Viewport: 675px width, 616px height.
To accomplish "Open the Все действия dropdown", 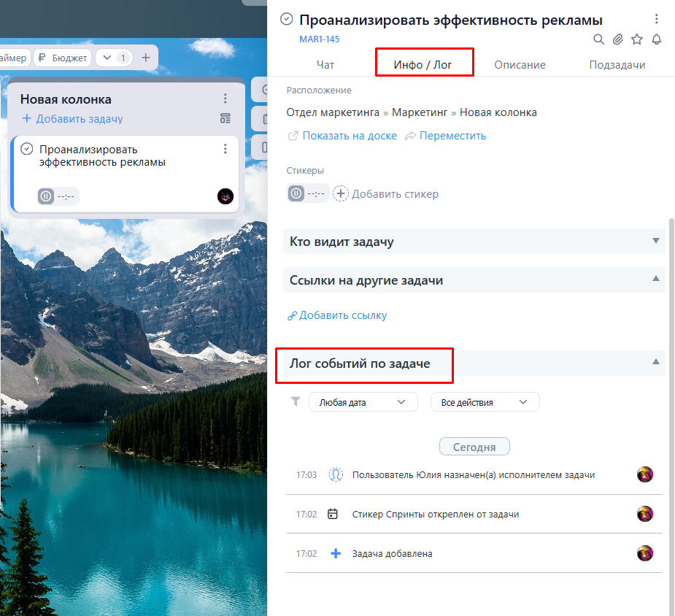I will tap(485, 402).
